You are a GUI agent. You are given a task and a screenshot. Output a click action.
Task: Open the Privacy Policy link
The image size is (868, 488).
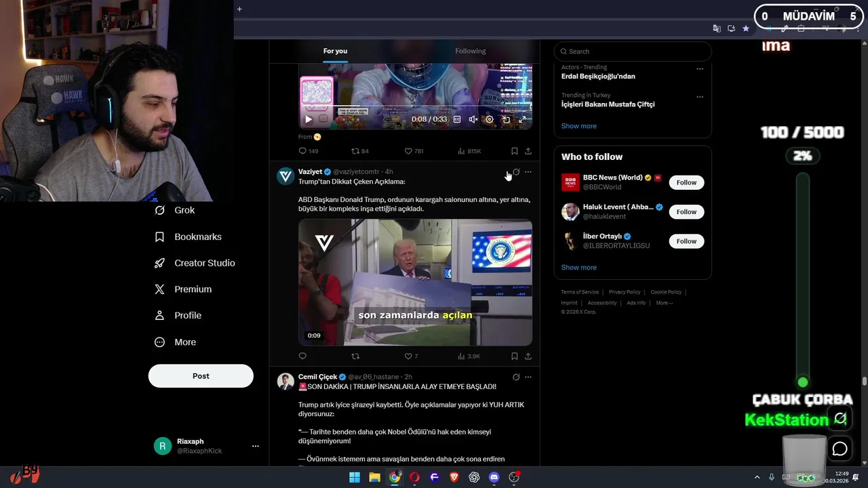[625, 292]
